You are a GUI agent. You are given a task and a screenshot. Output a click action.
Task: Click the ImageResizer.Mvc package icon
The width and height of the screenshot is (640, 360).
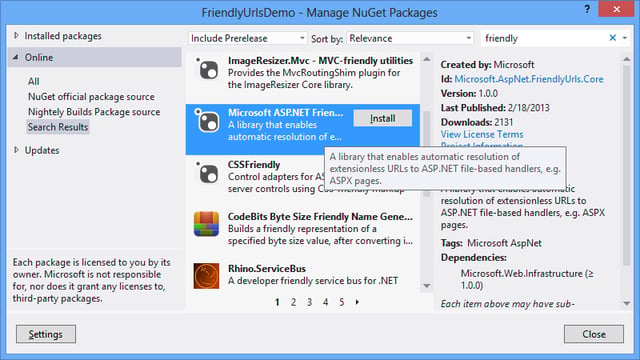tap(207, 68)
